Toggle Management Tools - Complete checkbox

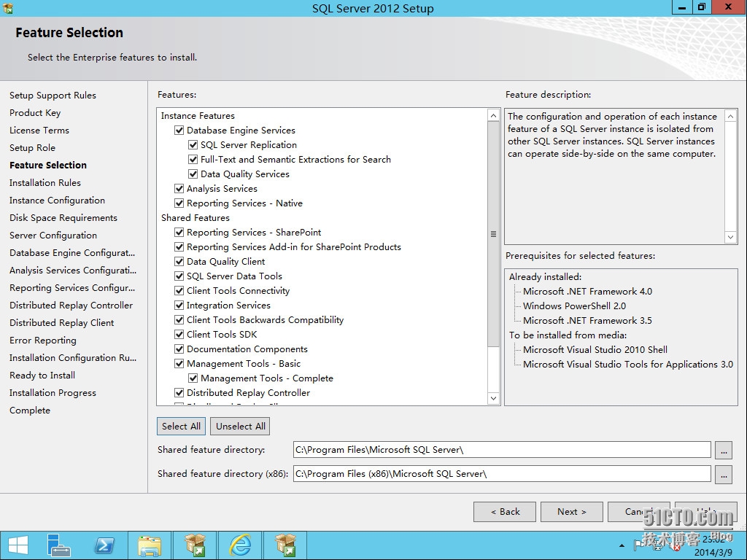coord(193,378)
